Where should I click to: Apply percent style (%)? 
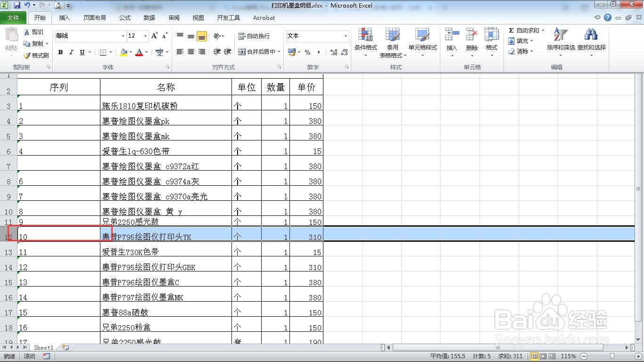[307, 52]
